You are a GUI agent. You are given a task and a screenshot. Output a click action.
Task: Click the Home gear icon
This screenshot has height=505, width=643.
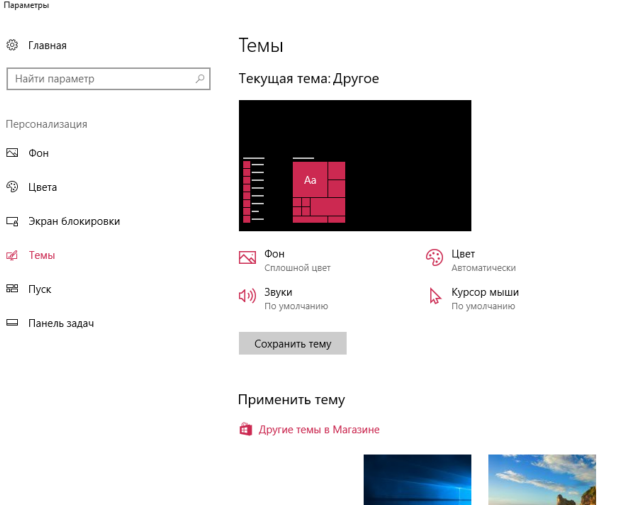coord(12,45)
